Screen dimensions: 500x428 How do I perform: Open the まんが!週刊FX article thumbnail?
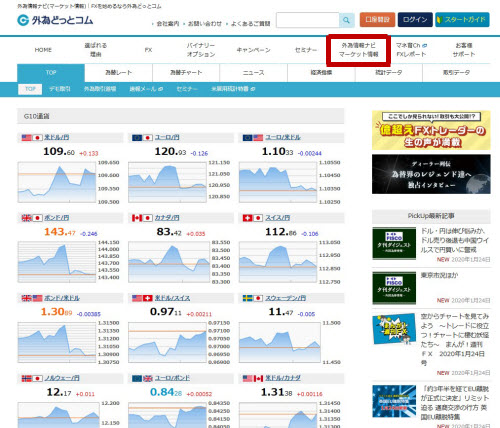394,329
